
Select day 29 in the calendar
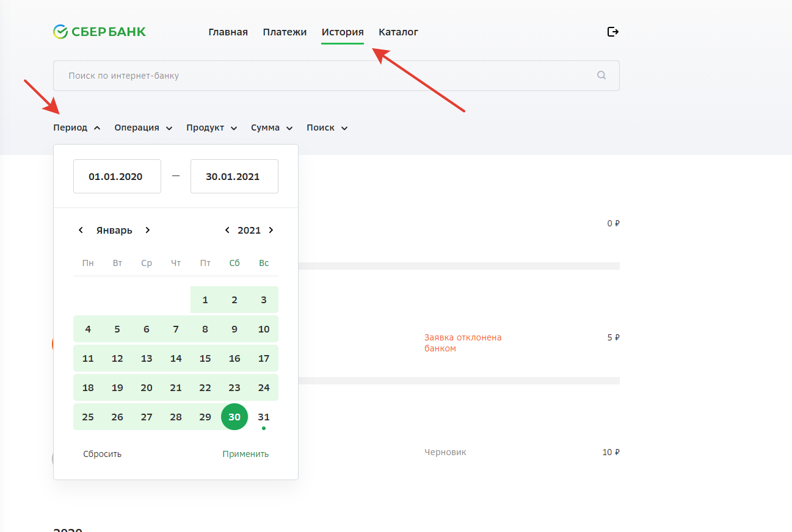205,417
